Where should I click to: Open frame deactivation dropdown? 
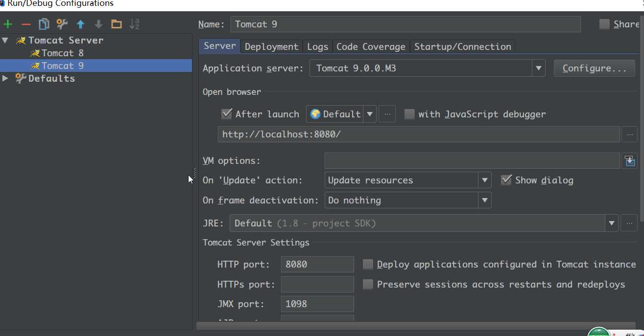(485, 200)
